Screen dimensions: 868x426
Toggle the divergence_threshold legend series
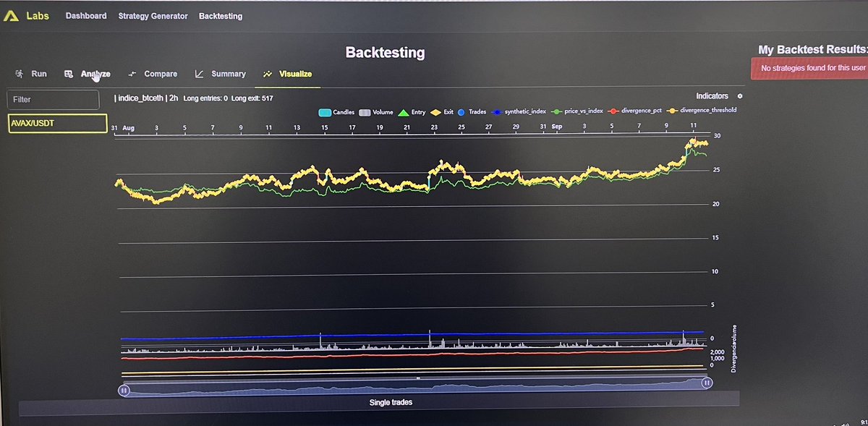tap(700, 112)
